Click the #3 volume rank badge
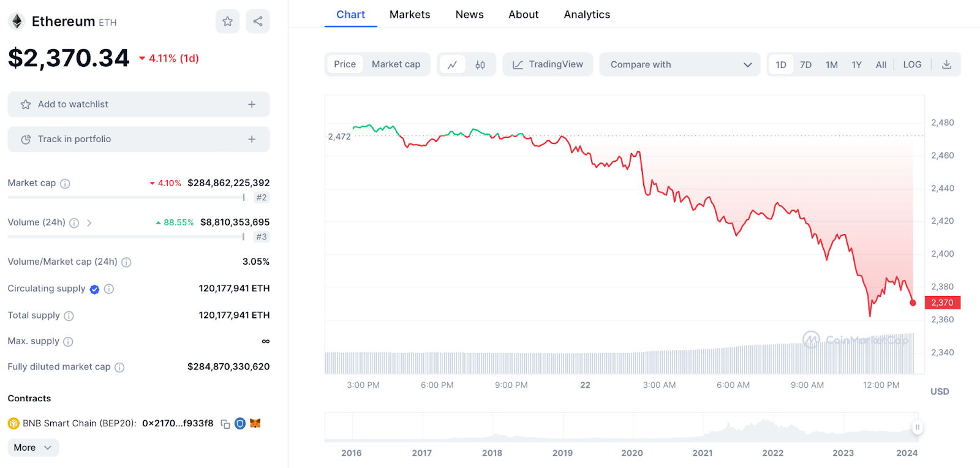Viewport: 980px width, 468px height. click(x=262, y=236)
